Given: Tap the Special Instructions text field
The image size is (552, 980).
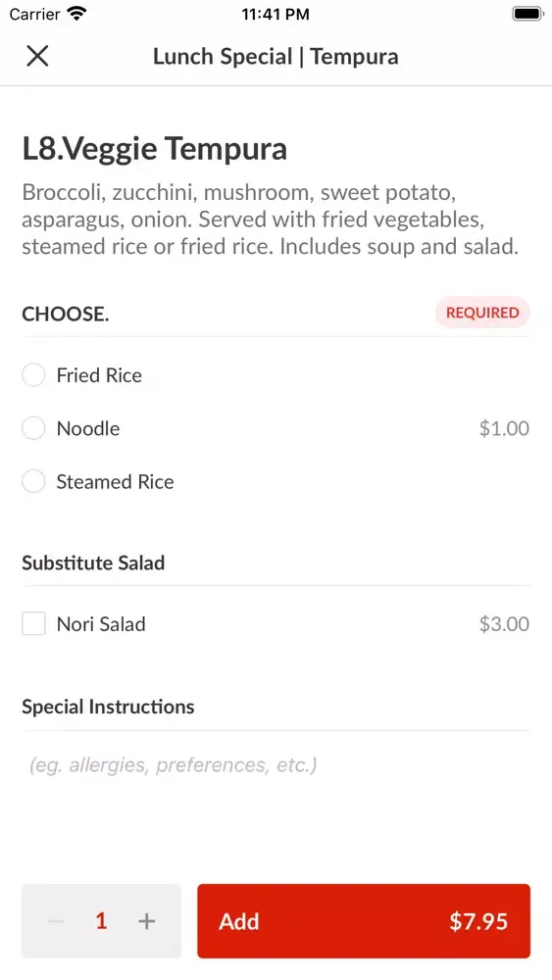Looking at the screenshot, I should pos(276,765).
